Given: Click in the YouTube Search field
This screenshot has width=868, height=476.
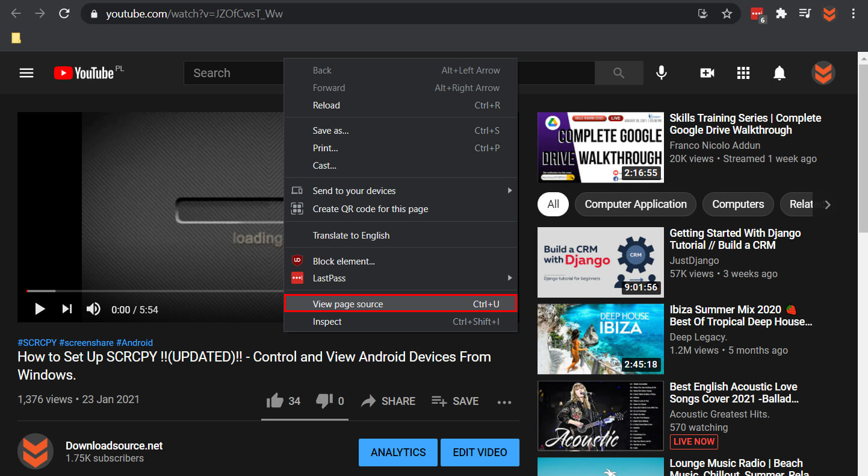Looking at the screenshot, I should [x=389, y=73].
